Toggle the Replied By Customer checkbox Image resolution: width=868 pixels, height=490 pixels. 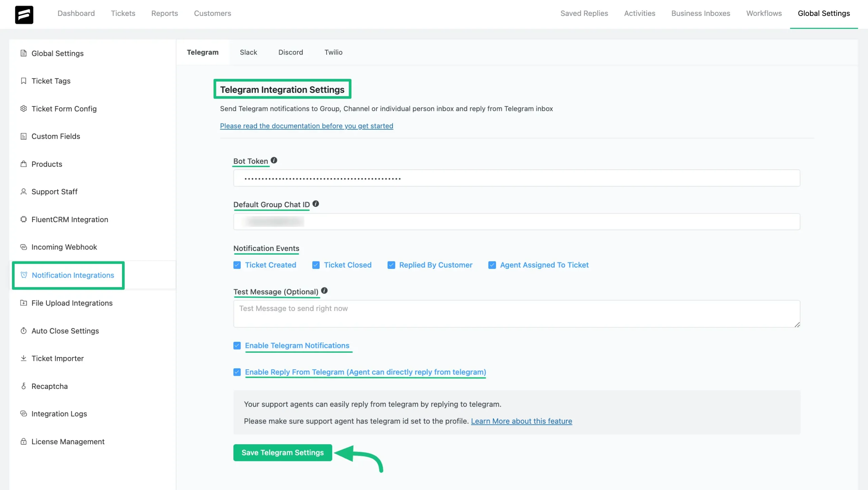click(x=391, y=265)
